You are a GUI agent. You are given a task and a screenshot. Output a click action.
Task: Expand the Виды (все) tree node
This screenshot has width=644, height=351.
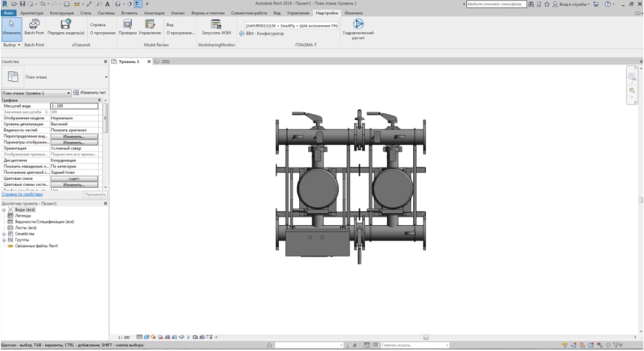click(x=4, y=209)
